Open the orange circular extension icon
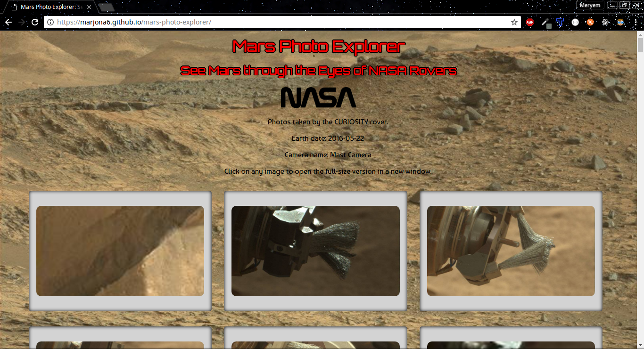 point(590,22)
